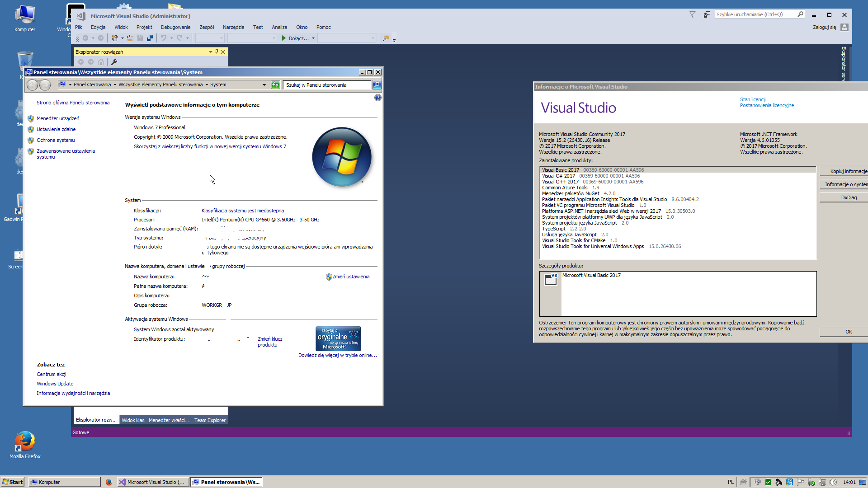Click the back arrow in Control Panel window
This screenshot has width=868, height=488.
[x=33, y=85]
